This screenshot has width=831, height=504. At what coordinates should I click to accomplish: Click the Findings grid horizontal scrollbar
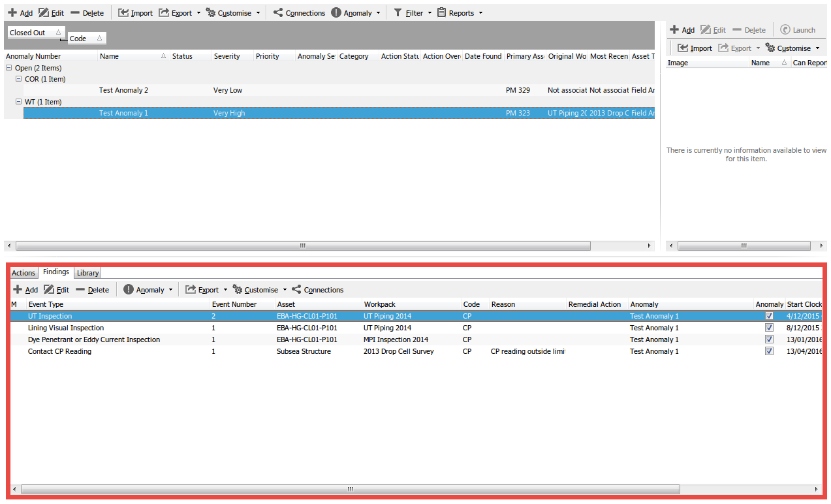coord(350,489)
